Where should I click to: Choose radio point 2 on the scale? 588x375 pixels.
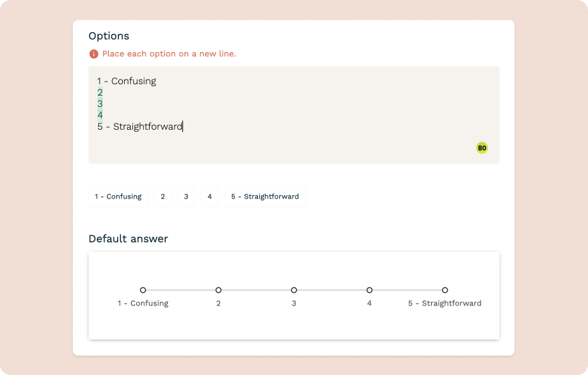(x=218, y=290)
